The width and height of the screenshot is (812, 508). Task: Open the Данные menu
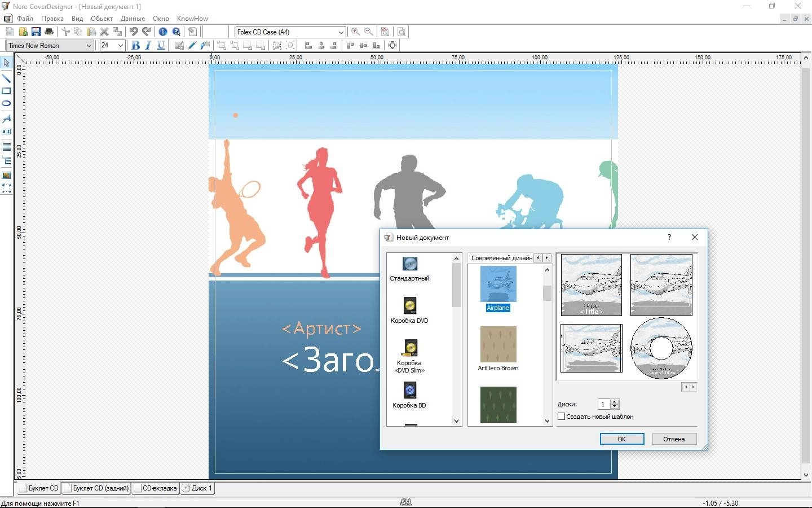[133, 19]
